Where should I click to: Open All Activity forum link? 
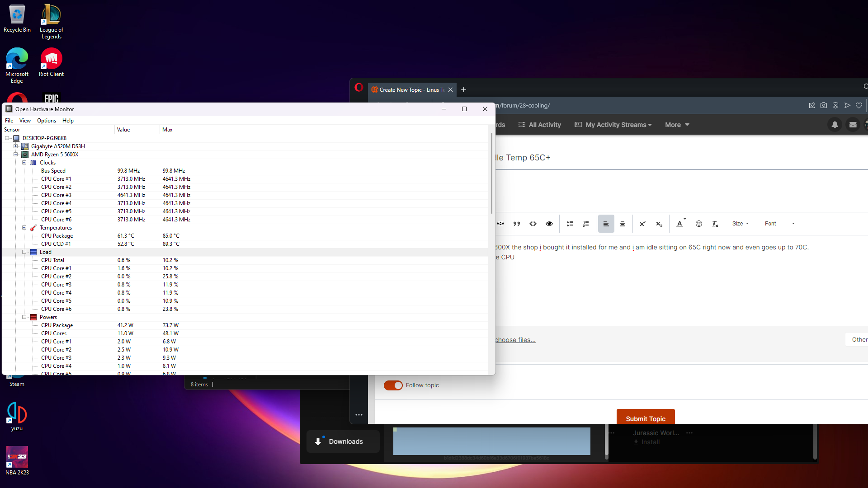(539, 125)
